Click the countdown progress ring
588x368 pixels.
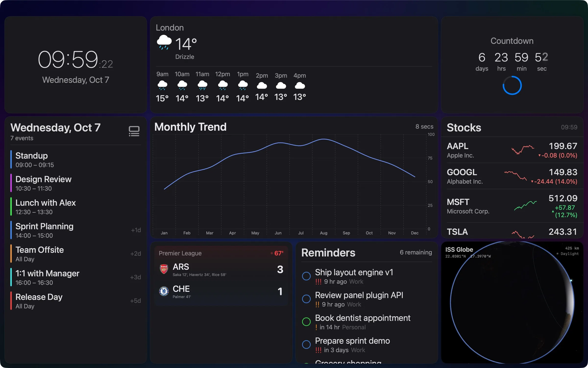click(x=512, y=85)
